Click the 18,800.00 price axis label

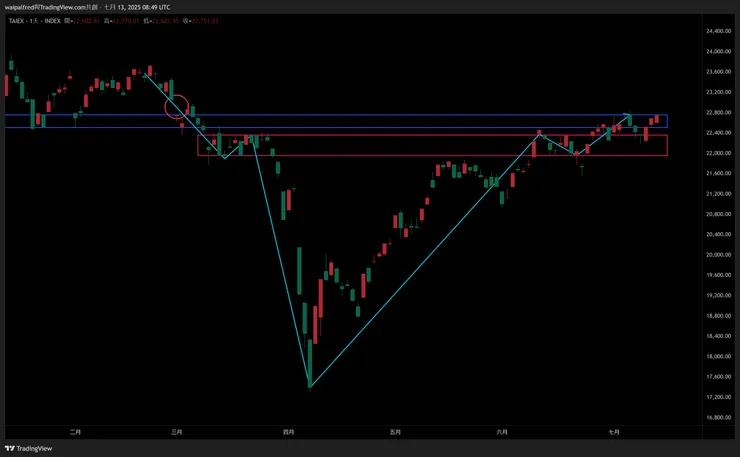[x=718, y=315]
